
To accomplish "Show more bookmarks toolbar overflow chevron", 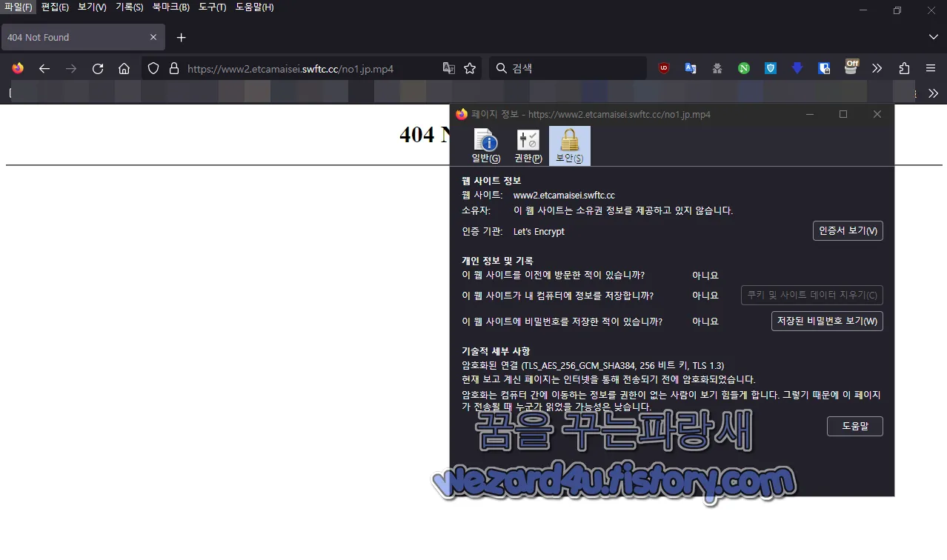I will pos(933,93).
